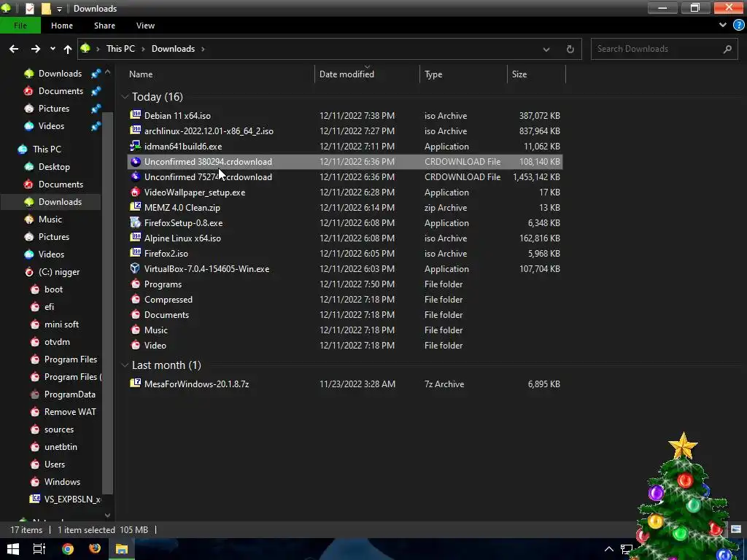Select the unetbtin folder in tree

(x=61, y=447)
